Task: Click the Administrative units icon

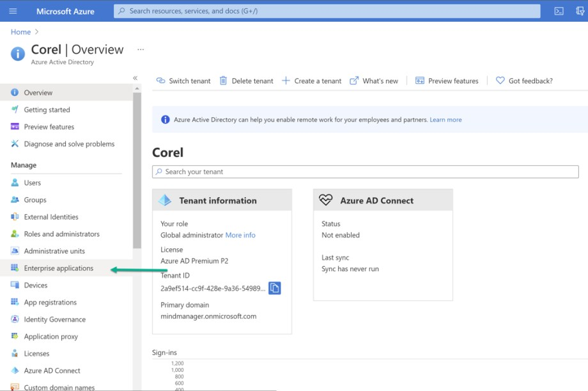Action: [15, 251]
